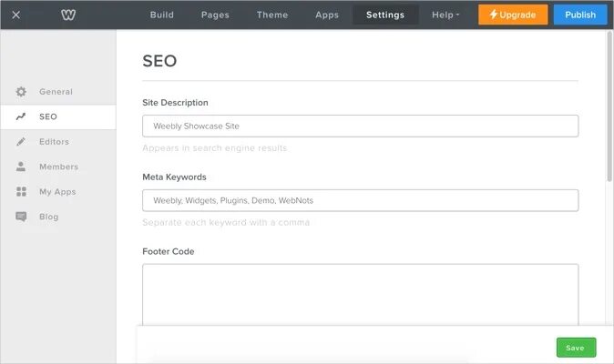The image size is (614, 364).
Task: Click the blue Publish button
Action: pyautogui.click(x=580, y=15)
